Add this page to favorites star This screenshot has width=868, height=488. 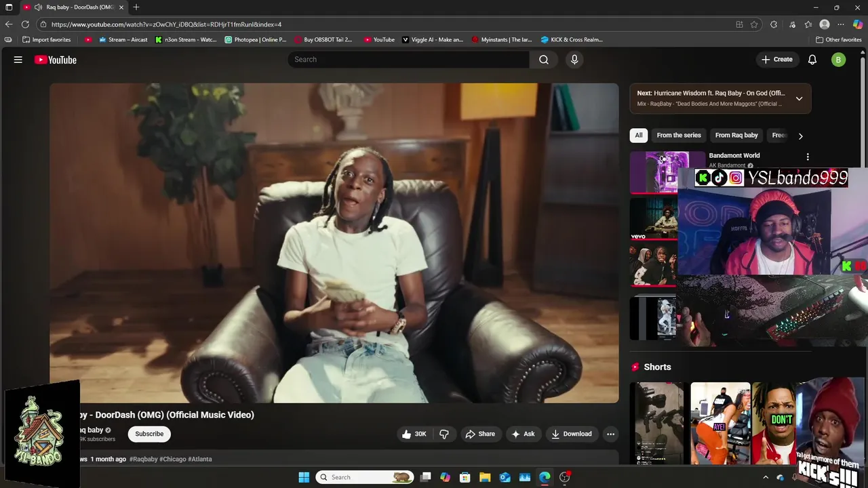pos(754,24)
